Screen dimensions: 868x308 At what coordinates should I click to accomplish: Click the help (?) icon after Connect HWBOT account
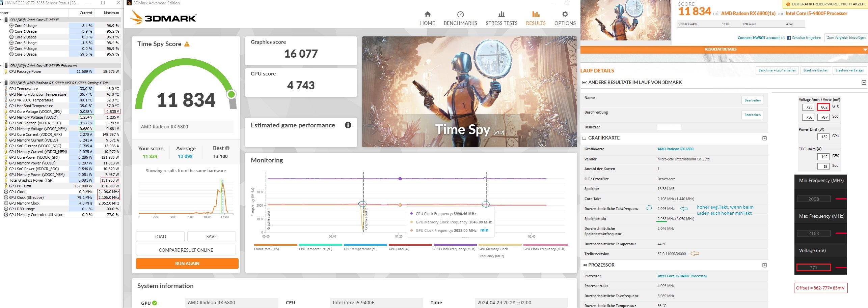(783, 38)
